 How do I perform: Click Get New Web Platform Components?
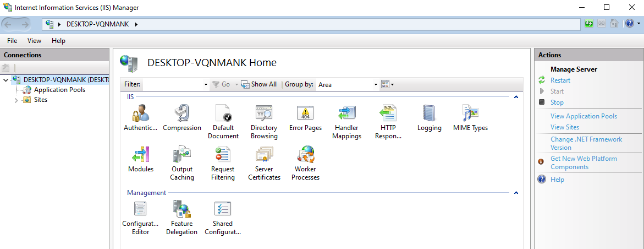584,163
